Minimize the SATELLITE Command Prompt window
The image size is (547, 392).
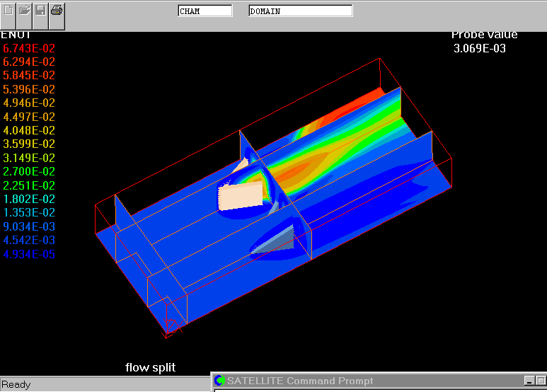(529, 381)
